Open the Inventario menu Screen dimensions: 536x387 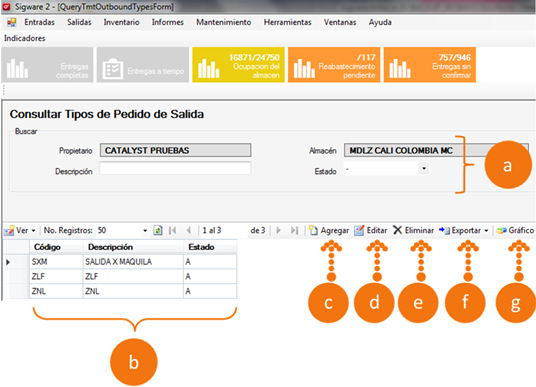point(121,22)
